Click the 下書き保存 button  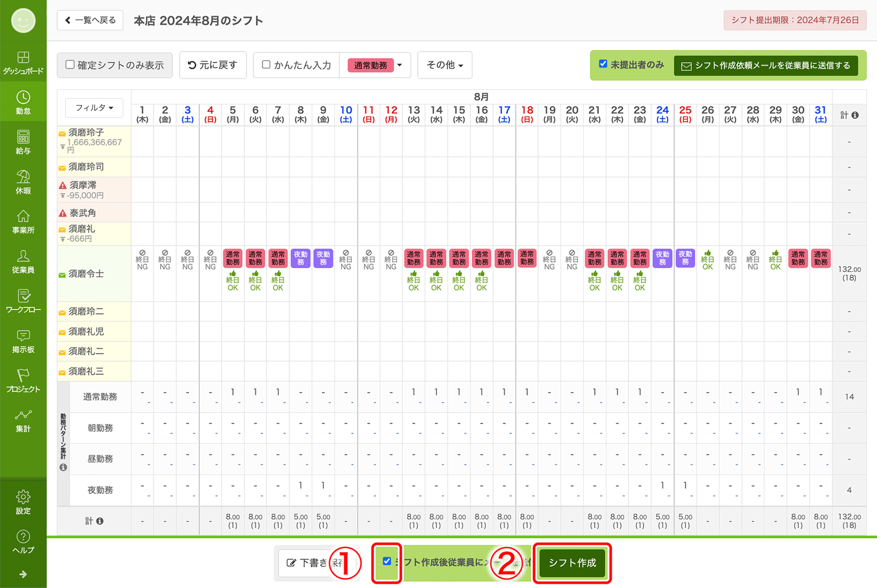tap(316, 562)
